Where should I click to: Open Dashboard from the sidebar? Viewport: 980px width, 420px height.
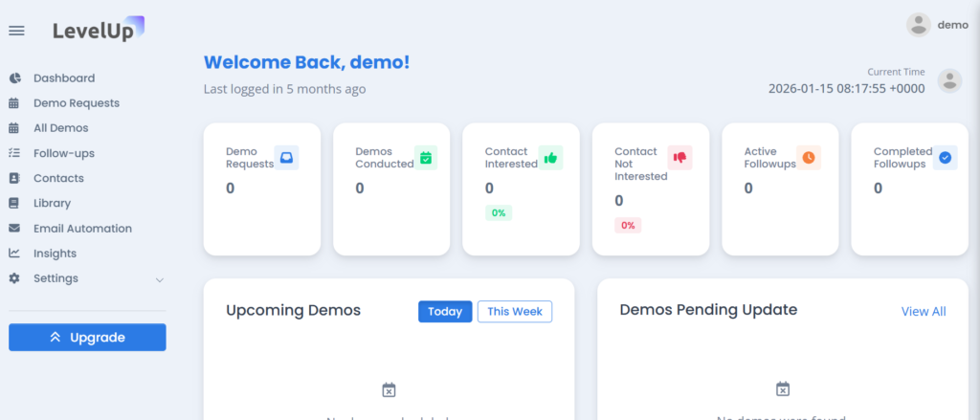(64, 78)
